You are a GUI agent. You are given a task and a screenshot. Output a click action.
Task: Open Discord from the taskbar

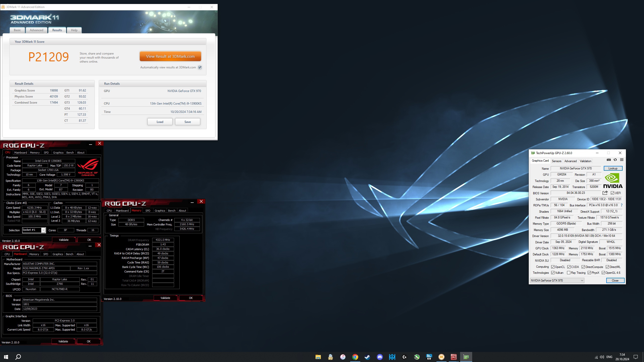[x=380, y=357]
